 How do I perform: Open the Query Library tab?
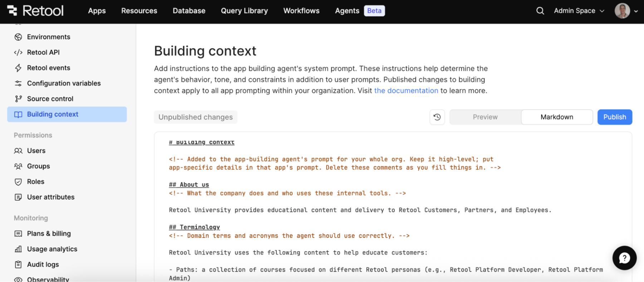point(244,11)
